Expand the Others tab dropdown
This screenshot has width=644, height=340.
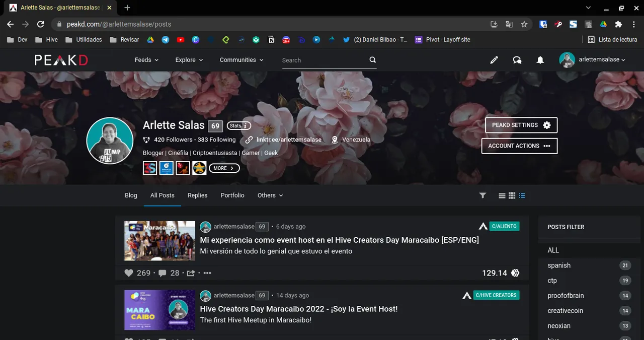point(270,195)
